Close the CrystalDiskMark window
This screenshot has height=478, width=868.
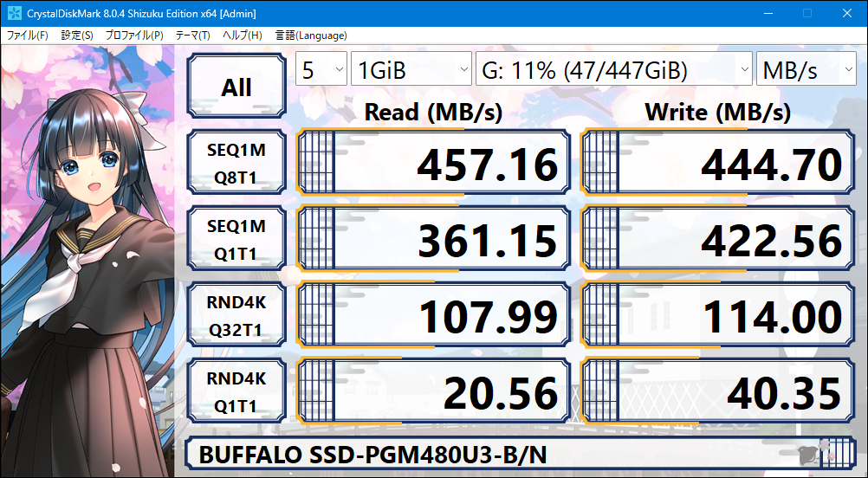[846, 13]
